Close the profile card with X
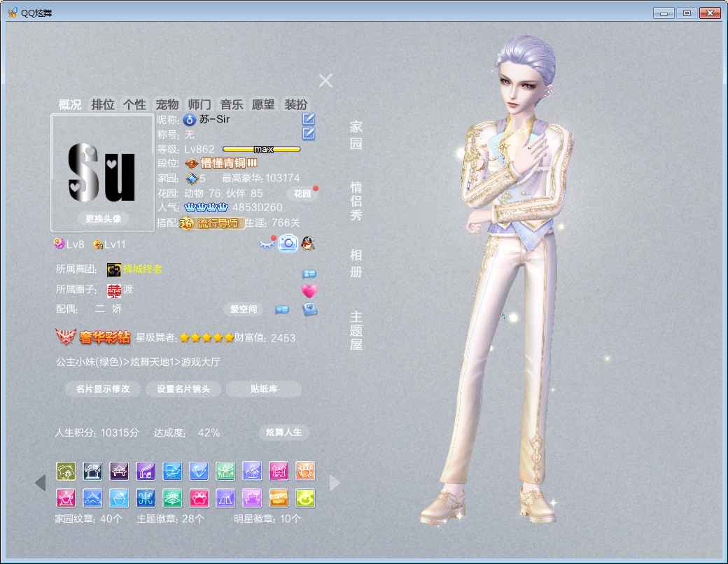 point(326,80)
